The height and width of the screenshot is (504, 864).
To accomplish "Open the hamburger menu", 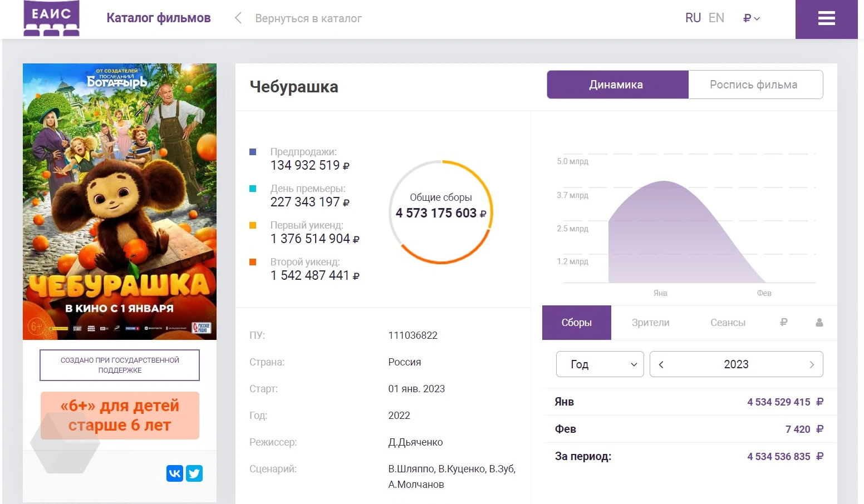I will point(826,18).
